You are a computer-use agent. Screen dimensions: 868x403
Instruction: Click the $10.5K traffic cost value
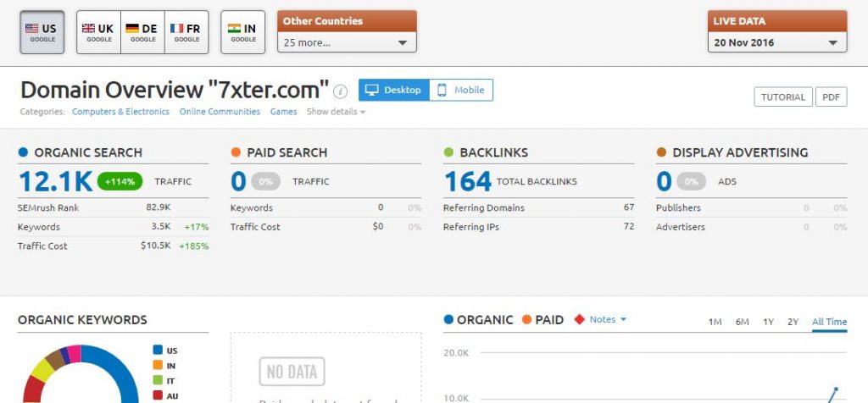tap(156, 246)
